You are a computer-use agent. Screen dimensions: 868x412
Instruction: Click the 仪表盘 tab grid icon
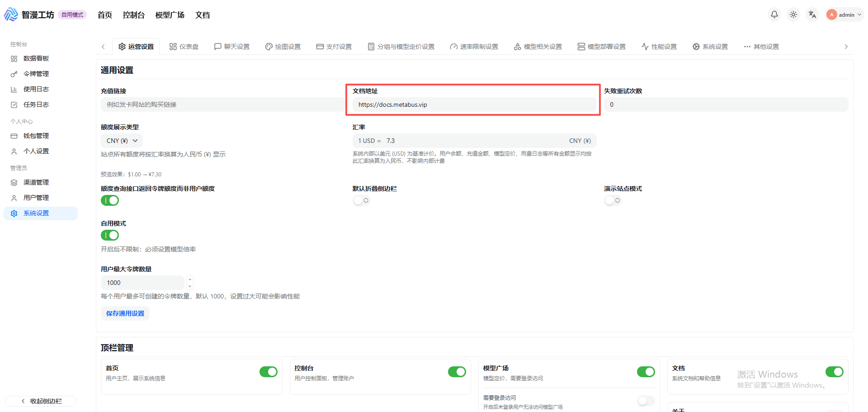tap(173, 47)
